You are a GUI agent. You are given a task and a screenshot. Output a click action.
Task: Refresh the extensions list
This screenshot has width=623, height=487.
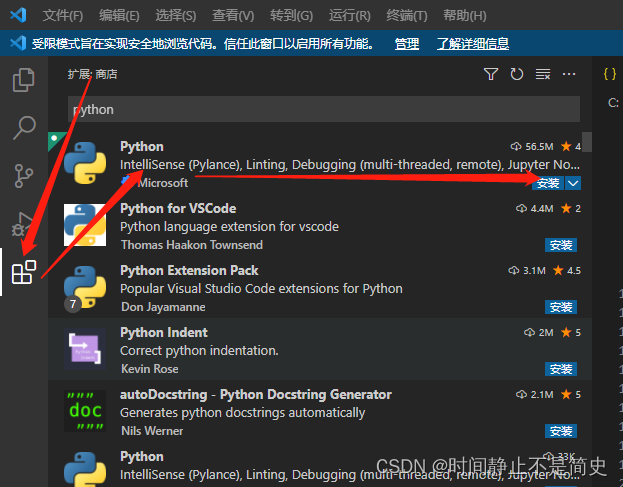(517, 74)
